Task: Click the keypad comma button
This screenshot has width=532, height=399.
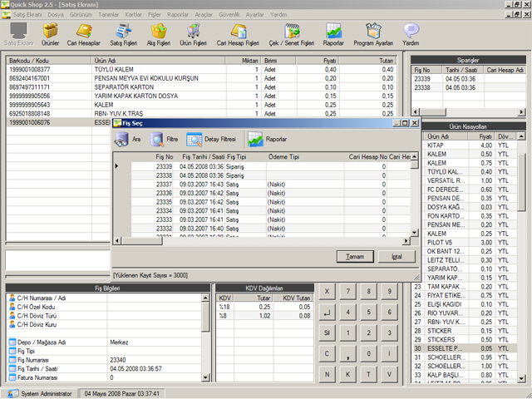Action: pos(347,354)
